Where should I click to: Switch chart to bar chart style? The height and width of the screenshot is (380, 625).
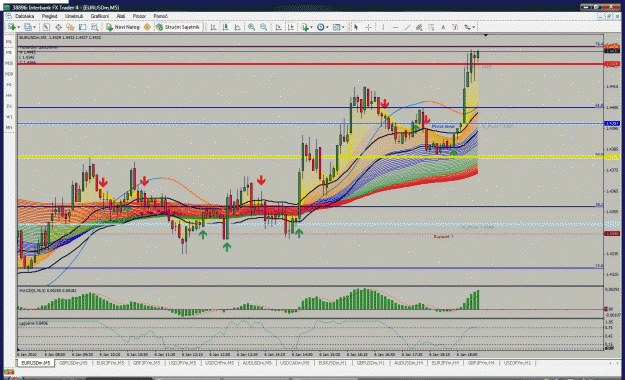[x=213, y=27]
